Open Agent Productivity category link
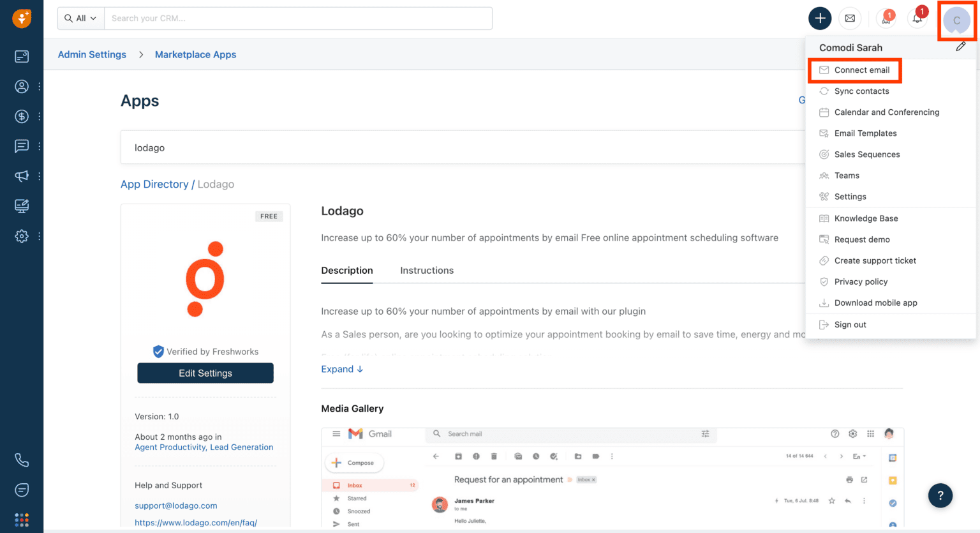The image size is (980, 533). point(170,447)
